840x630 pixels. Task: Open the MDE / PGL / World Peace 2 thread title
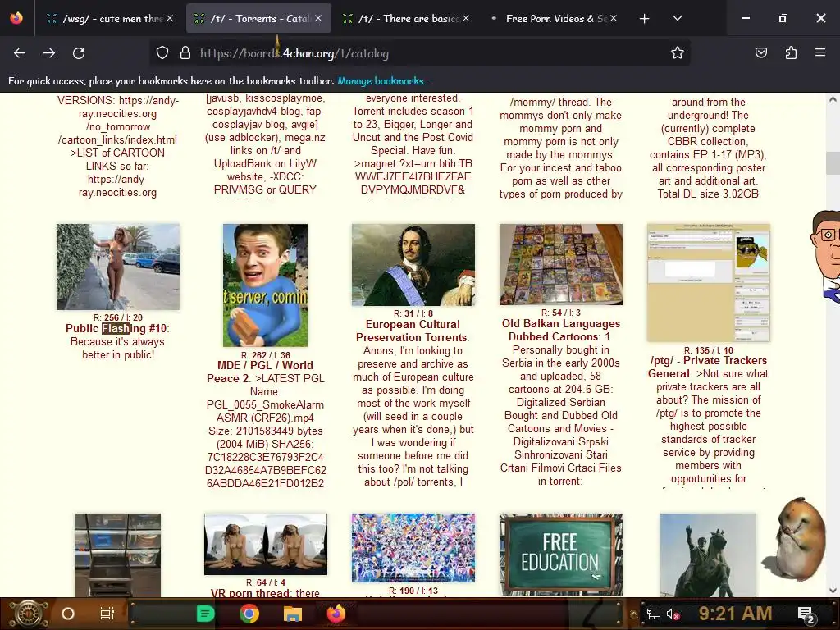pos(260,372)
